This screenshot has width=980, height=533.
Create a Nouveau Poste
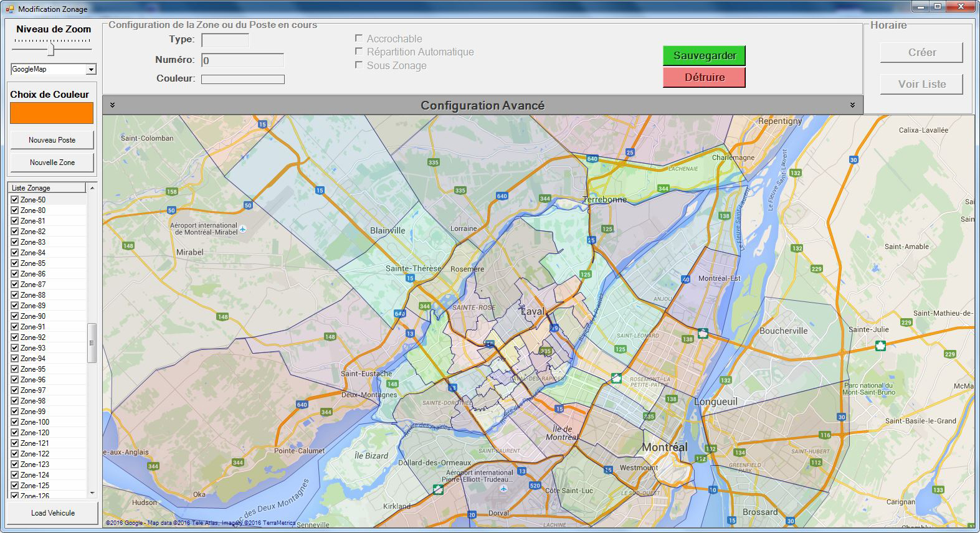(52, 140)
